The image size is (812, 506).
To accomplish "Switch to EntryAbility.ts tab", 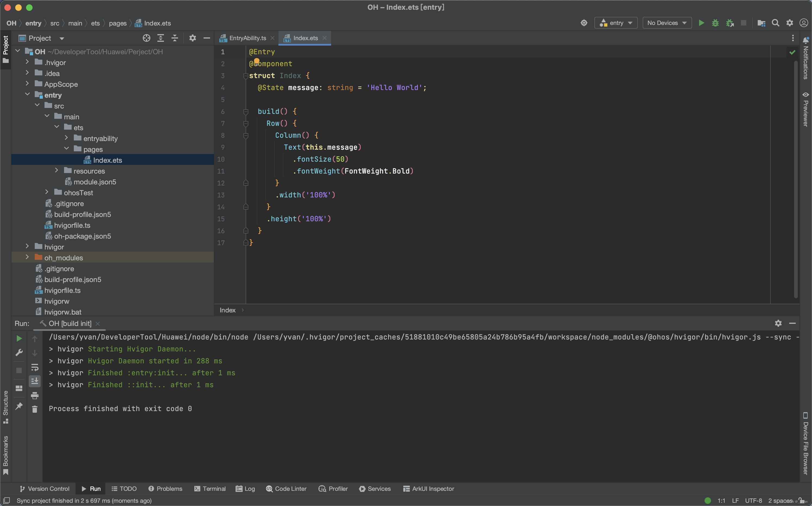I will tap(247, 37).
